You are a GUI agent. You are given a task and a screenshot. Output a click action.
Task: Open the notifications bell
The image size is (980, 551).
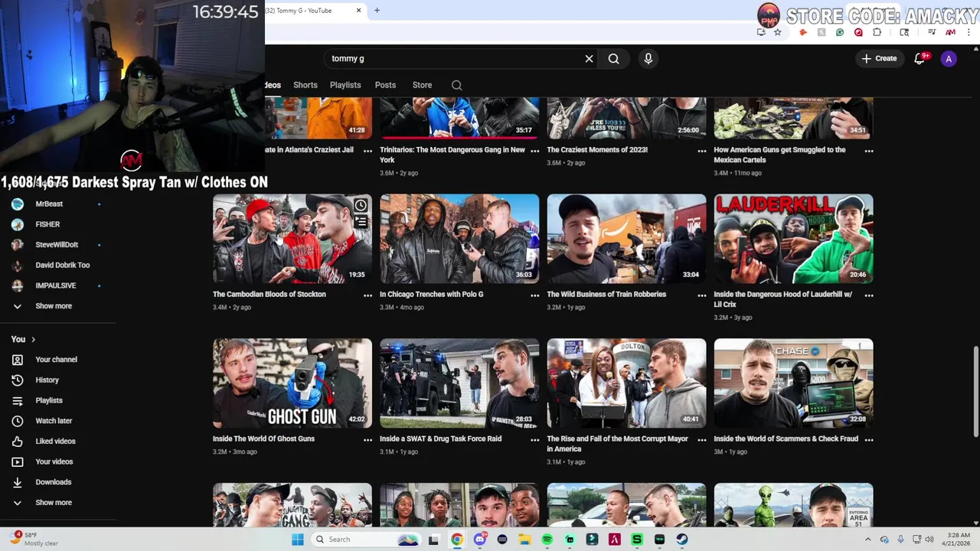(x=920, y=58)
